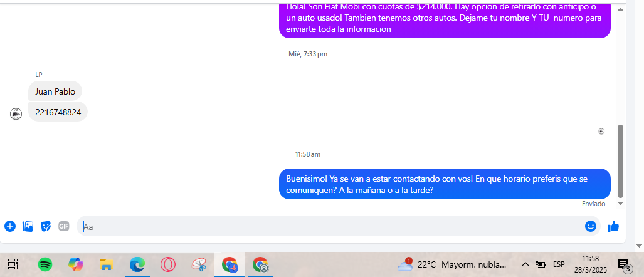
Task: Expand hidden system tray icons chevron
Action: [525, 264]
